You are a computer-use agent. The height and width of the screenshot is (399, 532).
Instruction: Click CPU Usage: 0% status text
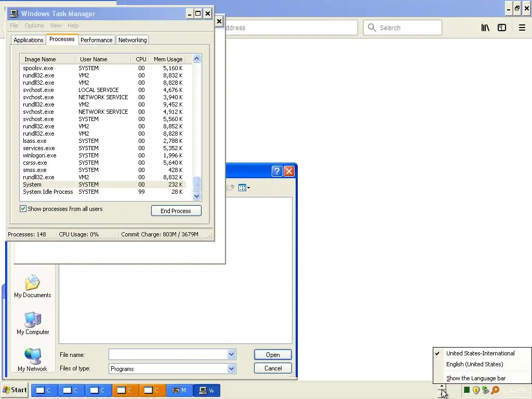point(79,234)
